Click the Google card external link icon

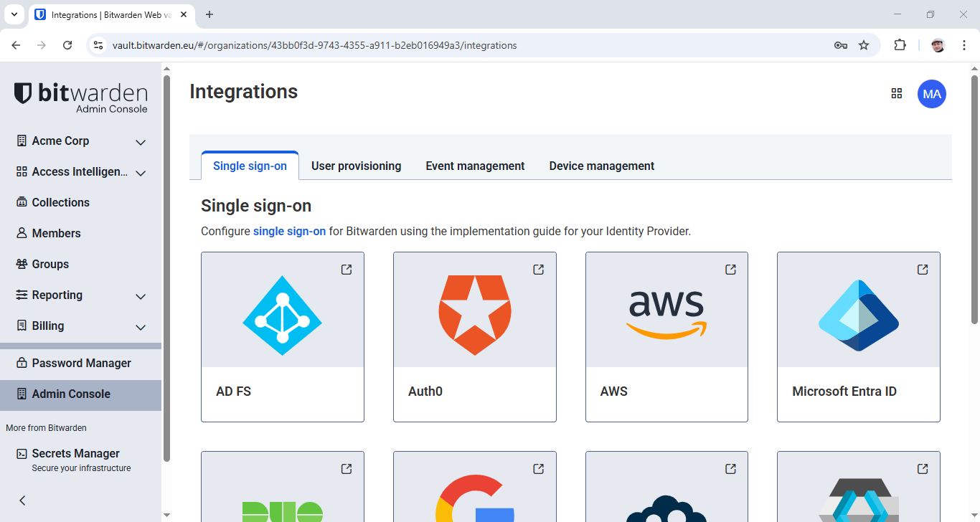click(x=539, y=469)
